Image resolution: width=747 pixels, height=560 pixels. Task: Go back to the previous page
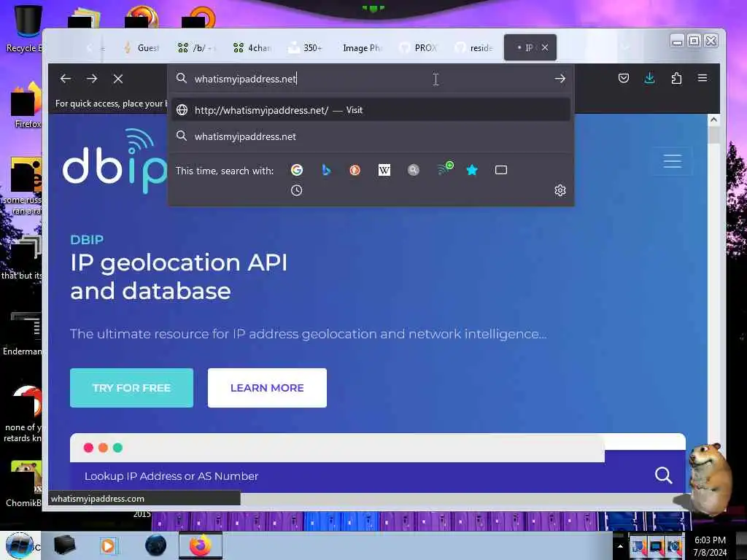pos(66,79)
